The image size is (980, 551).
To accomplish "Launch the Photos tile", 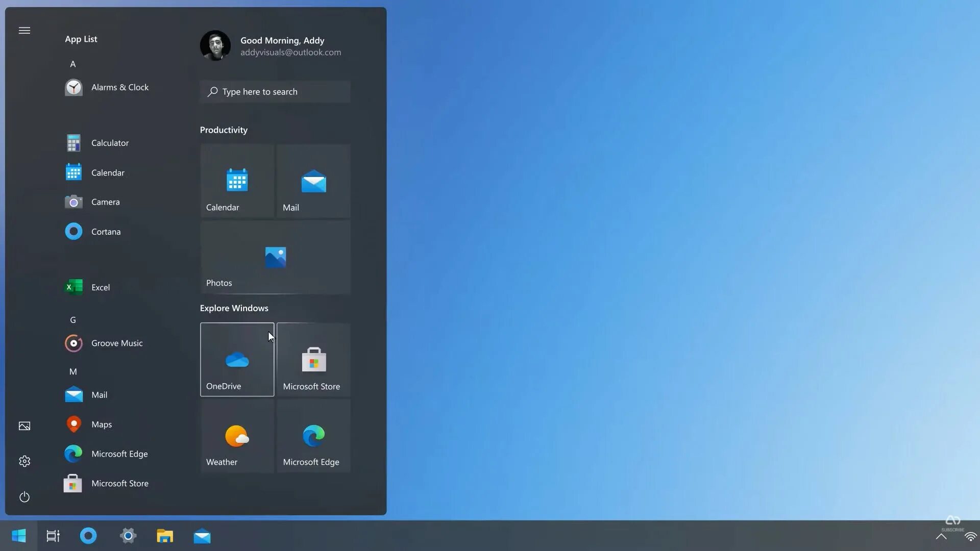I will pos(275,258).
